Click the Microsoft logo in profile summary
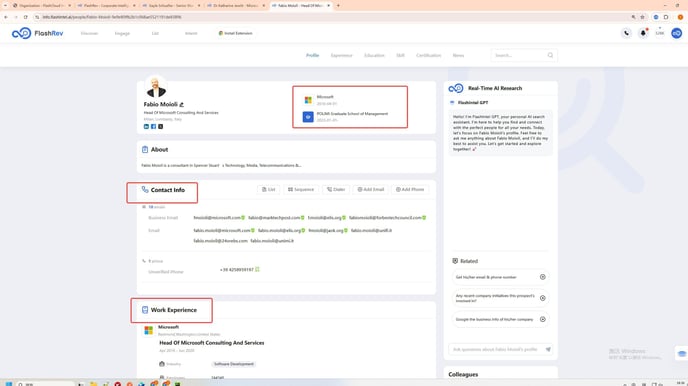The height and width of the screenshot is (386, 688). click(308, 100)
